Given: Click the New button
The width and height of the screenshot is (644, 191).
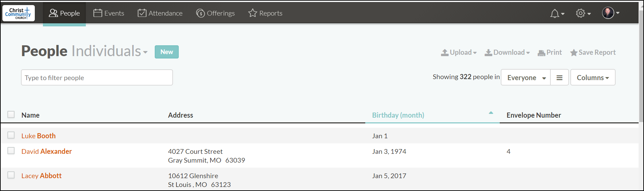Looking at the screenshot, I should (x=167, y=52).
